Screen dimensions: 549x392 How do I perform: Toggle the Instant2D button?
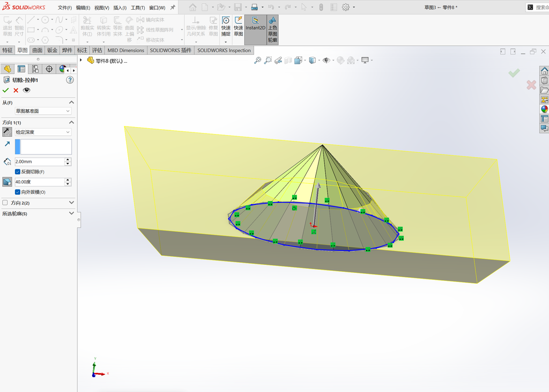point(255,29)
